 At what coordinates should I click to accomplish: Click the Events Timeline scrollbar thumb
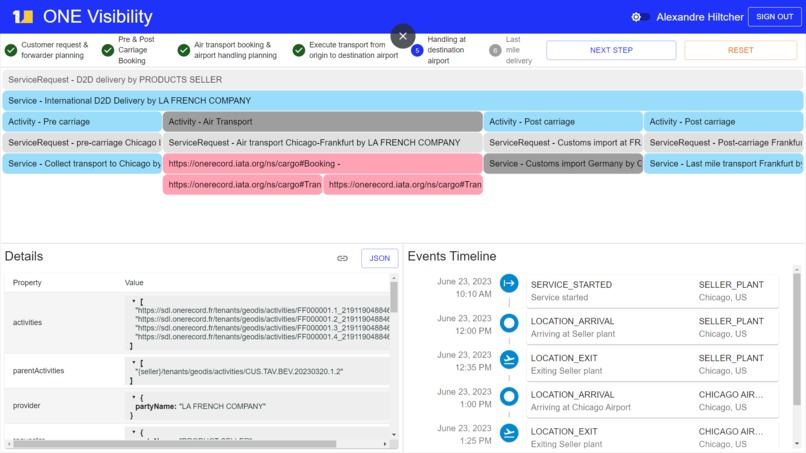(796, 339)
